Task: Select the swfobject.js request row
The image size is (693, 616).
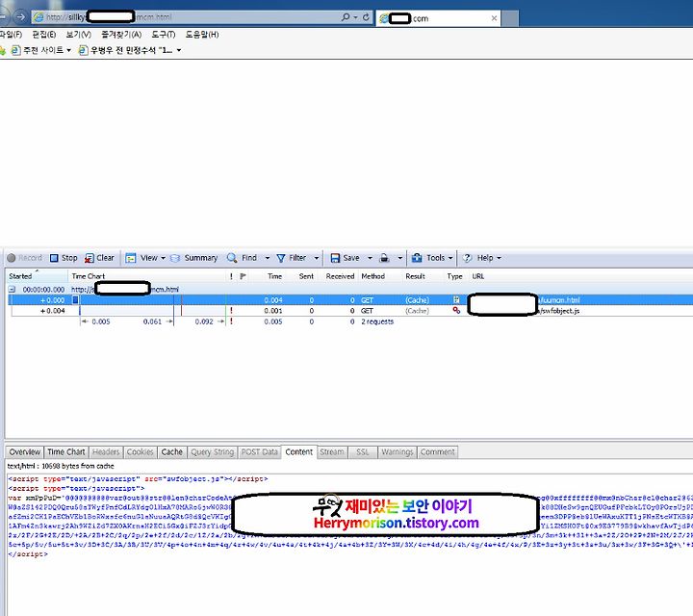Action: coord(350,311)
